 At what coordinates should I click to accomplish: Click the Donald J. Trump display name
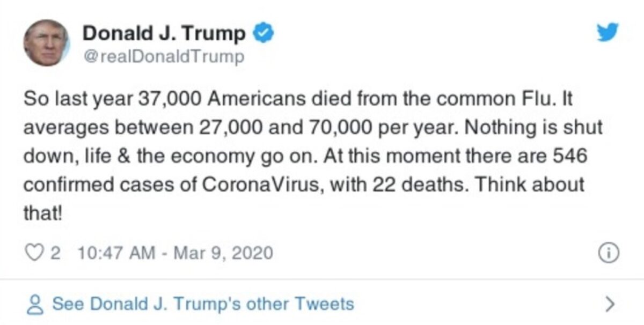pos(164,34)
